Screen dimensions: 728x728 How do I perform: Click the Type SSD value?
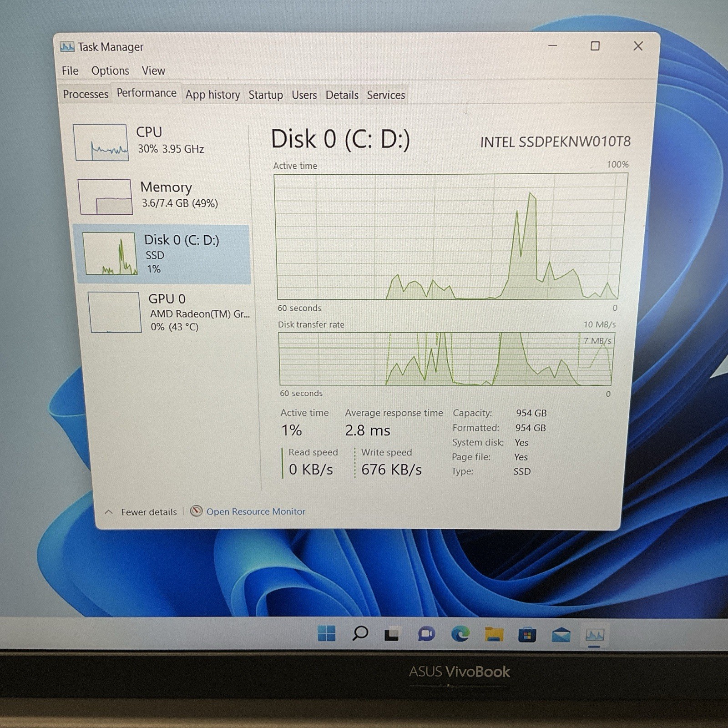(x=522, y=471)
